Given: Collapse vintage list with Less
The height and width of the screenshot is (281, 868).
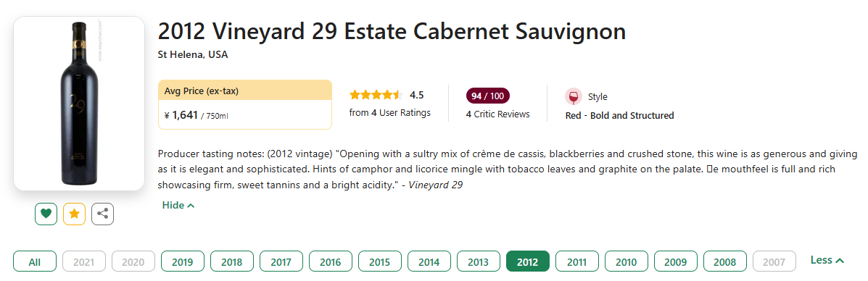Looking at the screenshot, I should 827,260.
